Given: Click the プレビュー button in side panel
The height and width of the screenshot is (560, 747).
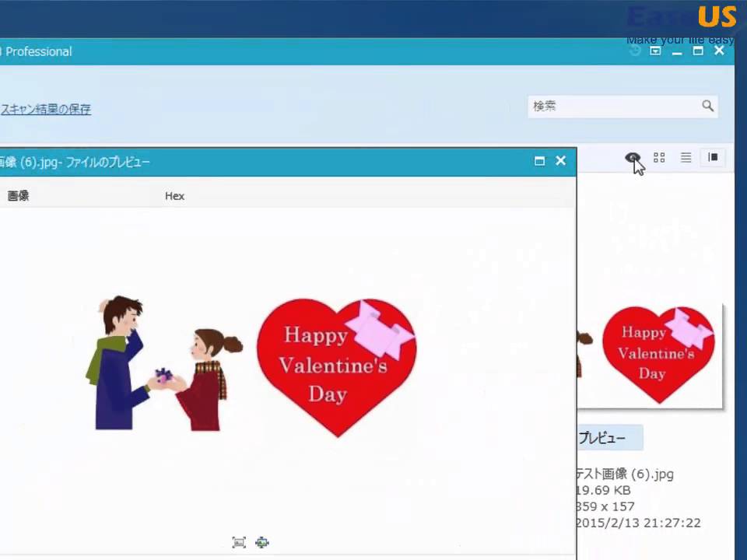Looking at the screenshot, I should (610, 438).
